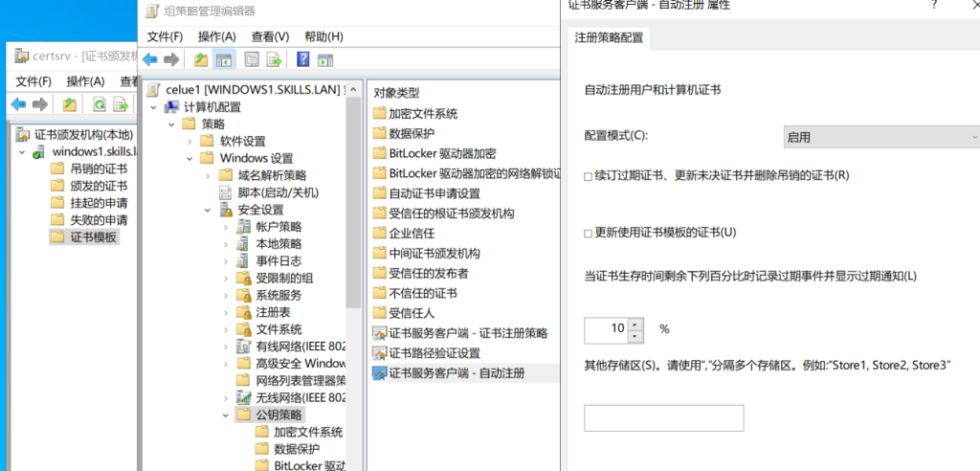This screenshot has height=471, width=980.
Task: Select 证书路径验证设置 in the object list
Action: pyautogui.click(x=434, y=352)
